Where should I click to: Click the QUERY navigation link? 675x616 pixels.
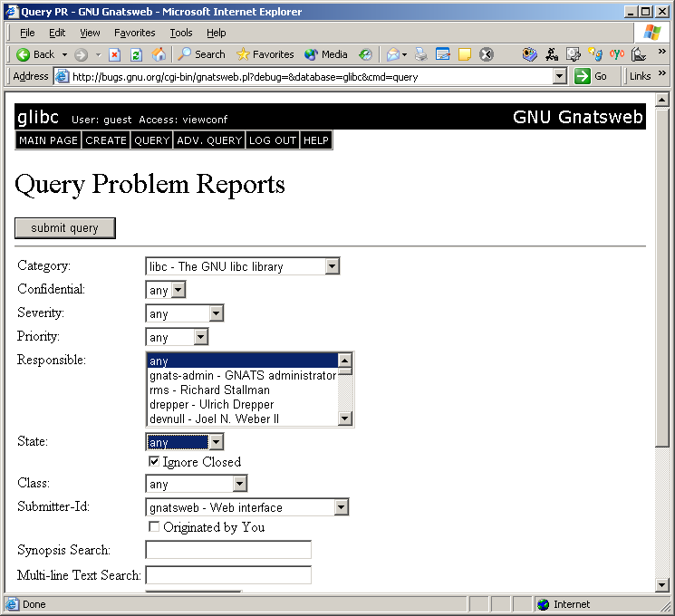point(151,140)
